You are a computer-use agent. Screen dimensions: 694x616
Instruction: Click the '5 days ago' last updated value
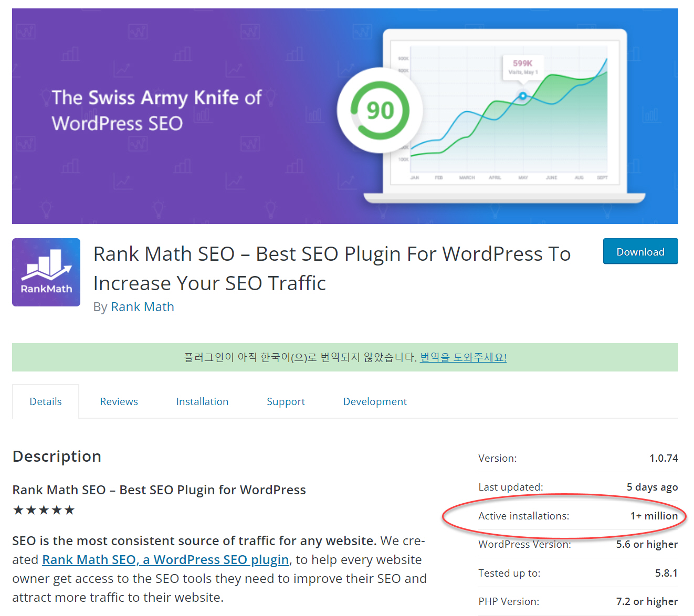pyautogui.click(x=652, y=487)
